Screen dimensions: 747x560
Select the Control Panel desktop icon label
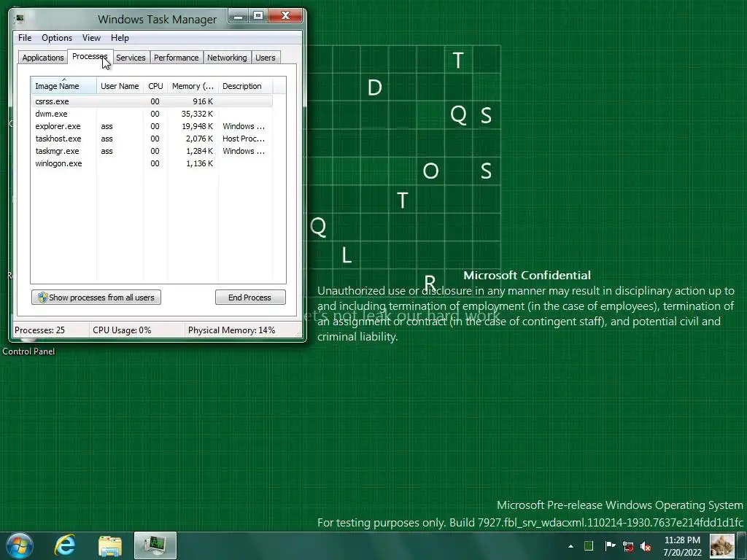pyautogui.click(x=28, y=351)
